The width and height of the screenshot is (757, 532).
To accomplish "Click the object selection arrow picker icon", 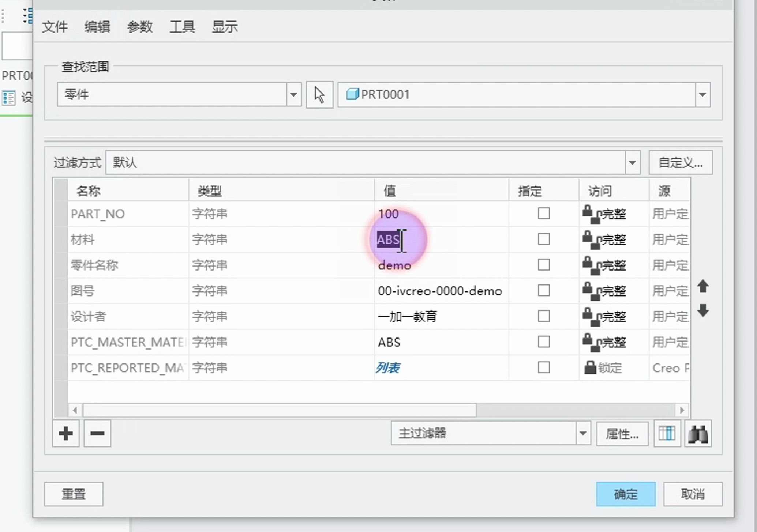I will coord(318,94).
